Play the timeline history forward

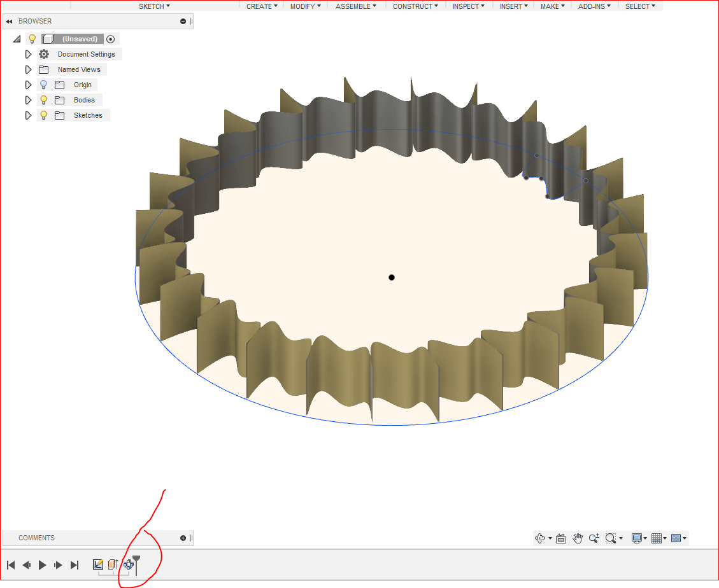coord(41,564)
